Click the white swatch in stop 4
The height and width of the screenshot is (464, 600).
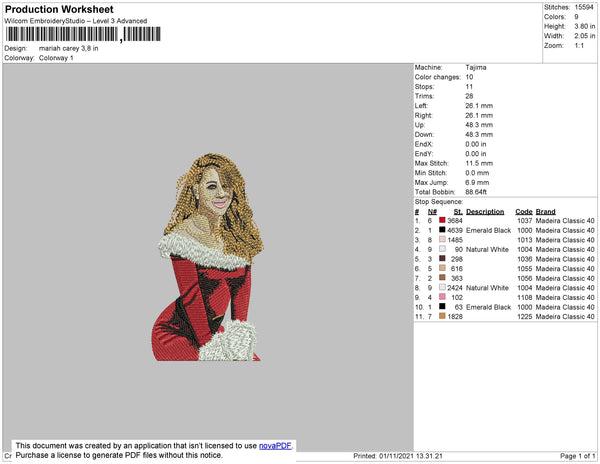point(442,249)
